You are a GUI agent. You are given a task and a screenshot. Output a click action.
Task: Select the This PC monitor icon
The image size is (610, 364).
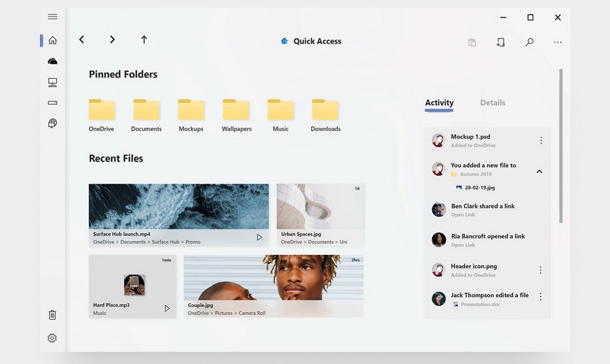[52, 82]
